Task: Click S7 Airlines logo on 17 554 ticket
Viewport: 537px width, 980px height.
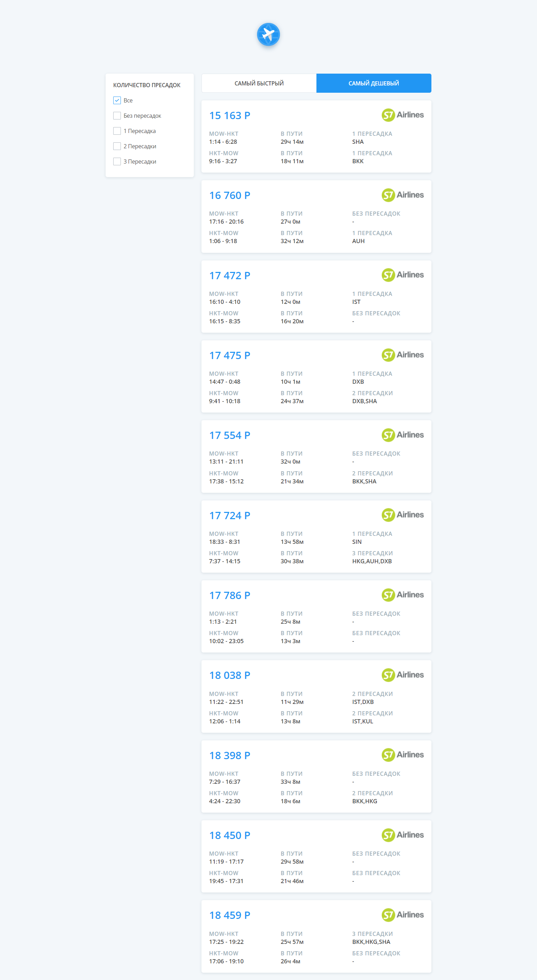Action: 403,435
